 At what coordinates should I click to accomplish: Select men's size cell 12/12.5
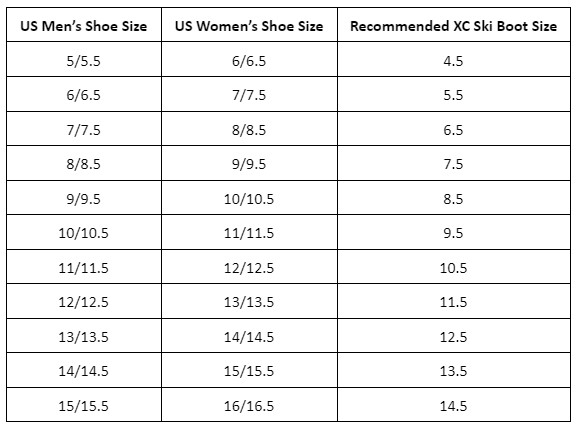point(84,301)
